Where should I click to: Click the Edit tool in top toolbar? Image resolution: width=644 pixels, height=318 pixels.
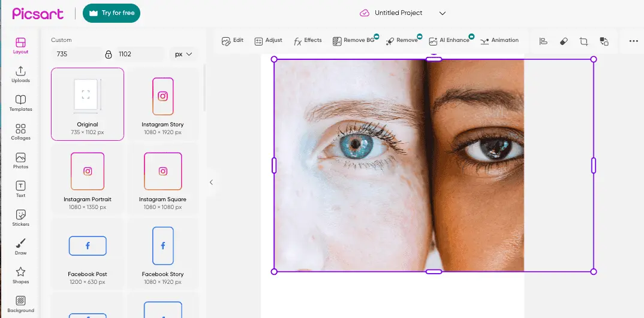[x=233, y=41]
